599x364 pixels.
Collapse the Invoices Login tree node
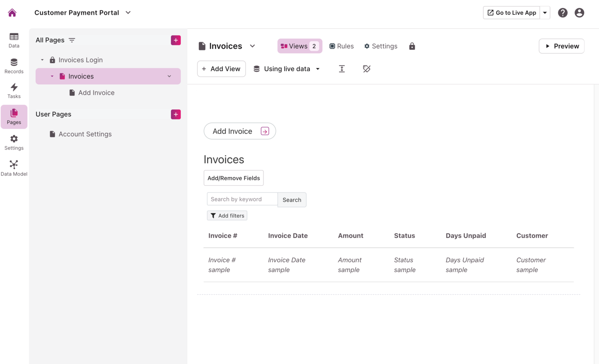coord(42,60)
